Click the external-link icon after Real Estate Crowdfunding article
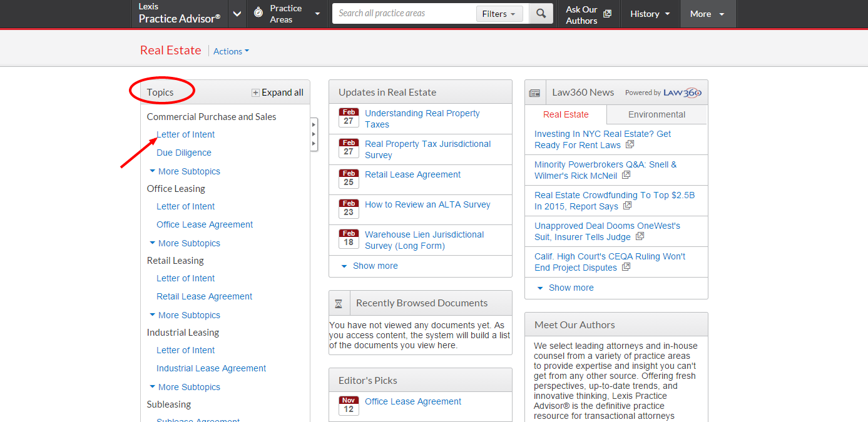Screen dimensions: 868x422 (x=627, y=206)
